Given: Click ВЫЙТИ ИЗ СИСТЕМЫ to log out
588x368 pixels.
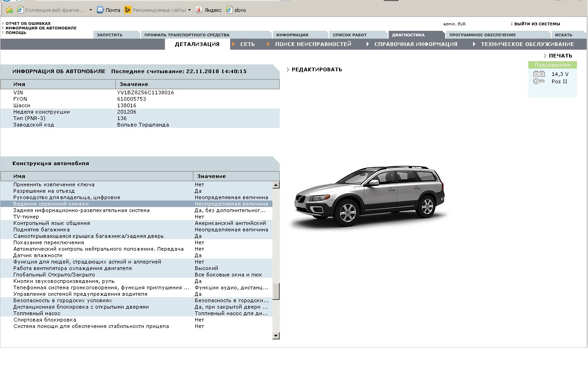Looking at the screenshot, I should (x=537, y=24).
